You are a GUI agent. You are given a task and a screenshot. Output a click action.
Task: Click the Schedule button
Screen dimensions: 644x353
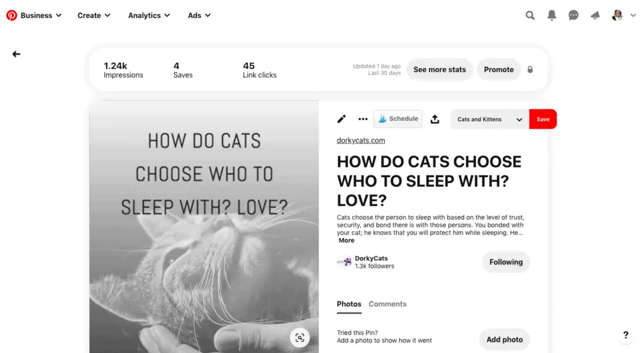click(x=397, y=119)
